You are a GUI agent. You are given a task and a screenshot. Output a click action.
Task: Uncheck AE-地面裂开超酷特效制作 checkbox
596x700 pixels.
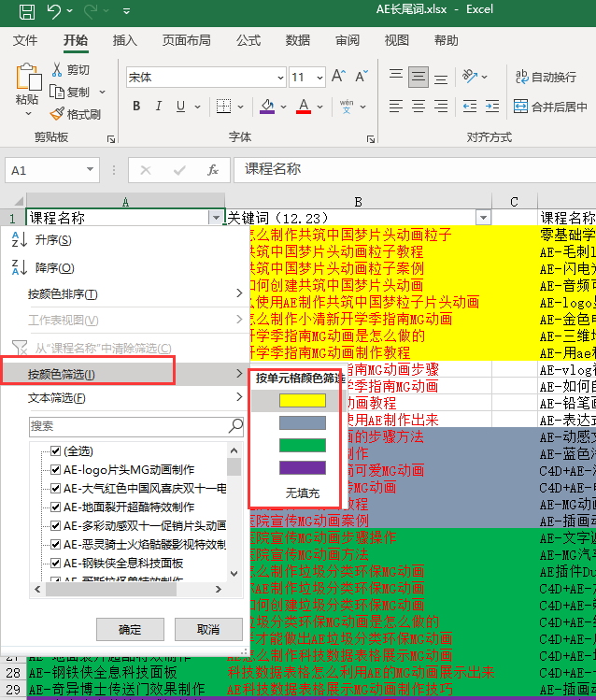pyautogui.click(x=56, y=507)
